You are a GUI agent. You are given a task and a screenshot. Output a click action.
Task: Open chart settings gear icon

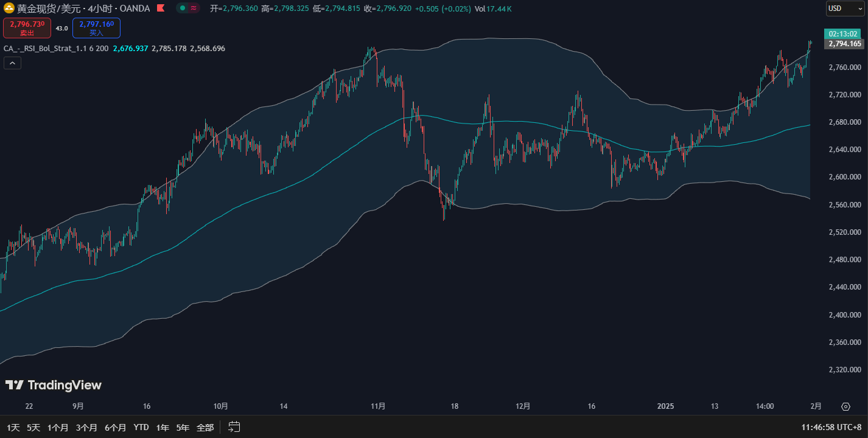click(x=845, y=406)
